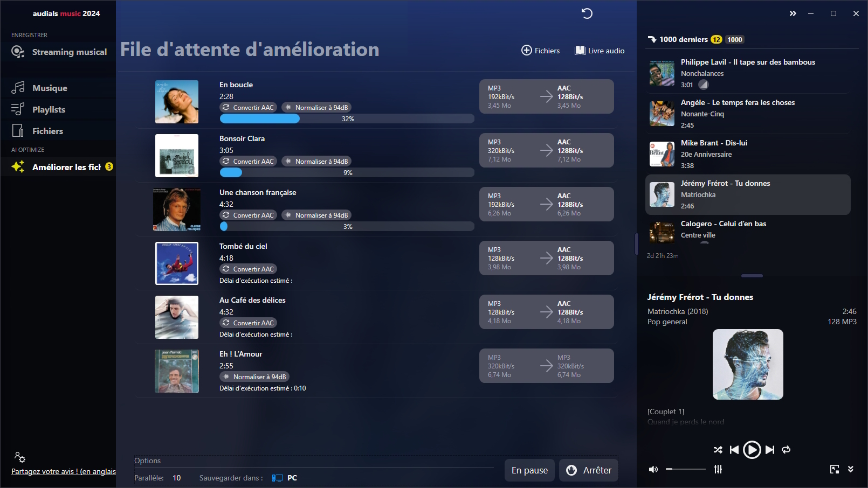Viewport: 868px width, 488px height.
Task: Open format settings for Une chanson française
Action: [x=547, y=204]
